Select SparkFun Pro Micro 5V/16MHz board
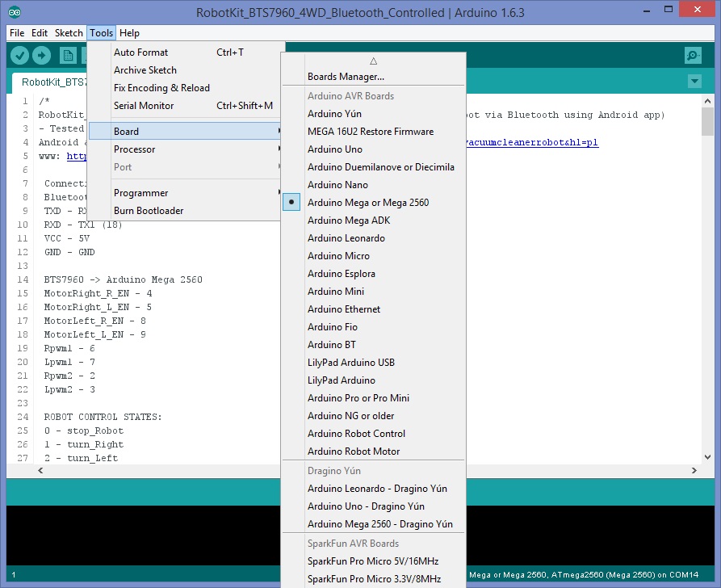This screenshot has height=588, width=721. tap(373, 561)
